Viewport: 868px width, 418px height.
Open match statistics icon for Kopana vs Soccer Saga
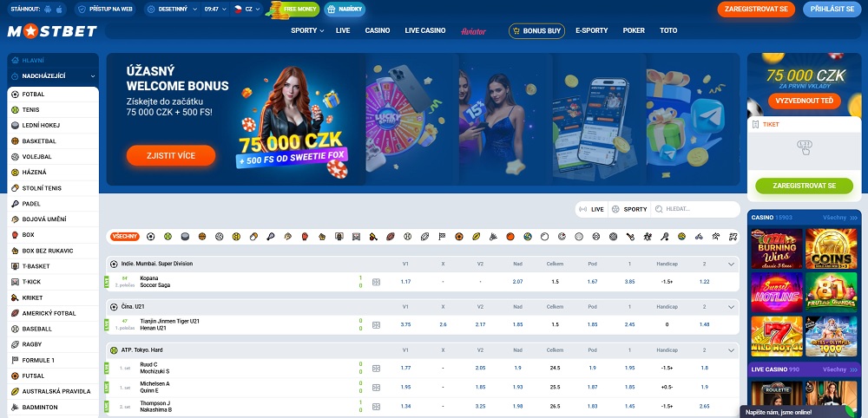(376, 282)
